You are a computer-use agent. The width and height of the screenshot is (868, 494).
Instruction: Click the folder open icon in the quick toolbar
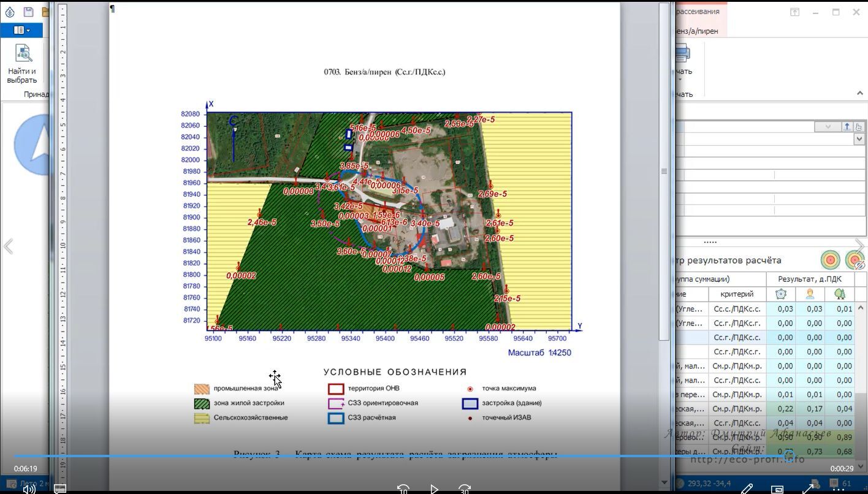46,12
